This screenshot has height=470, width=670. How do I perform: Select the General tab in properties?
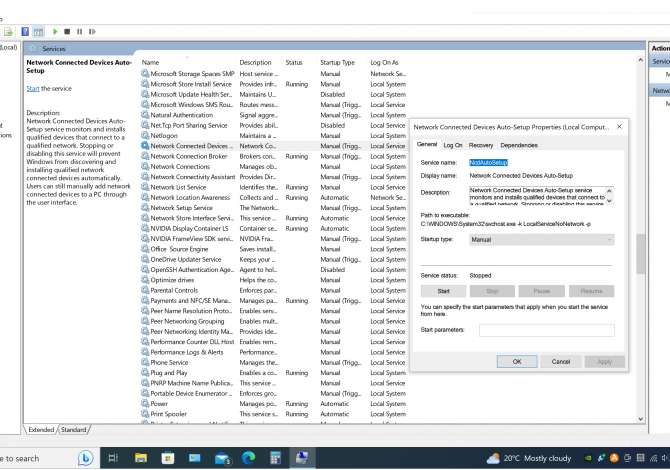pos(427,144)
